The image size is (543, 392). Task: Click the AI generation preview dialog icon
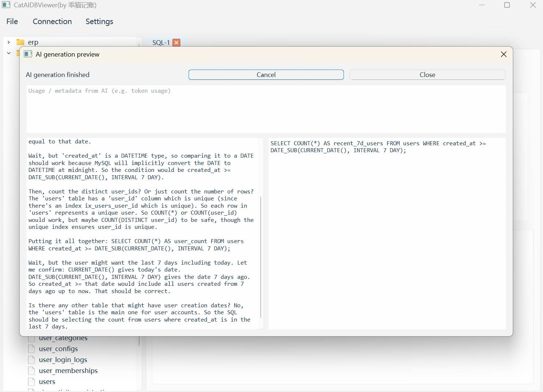tap(28, 54)
